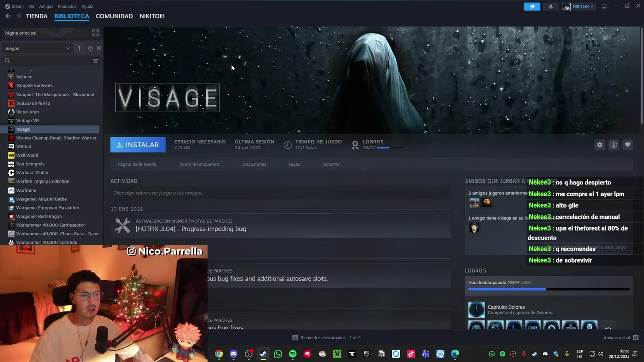644x362 pixels.
Task: Click the page vertical scrollbar
Action: point(641,74)
